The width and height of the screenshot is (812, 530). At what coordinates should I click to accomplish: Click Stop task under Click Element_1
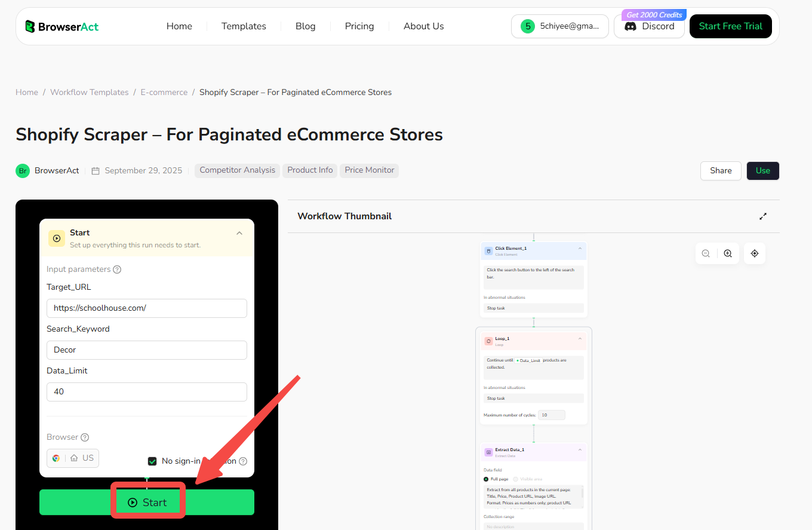(533, 308)
